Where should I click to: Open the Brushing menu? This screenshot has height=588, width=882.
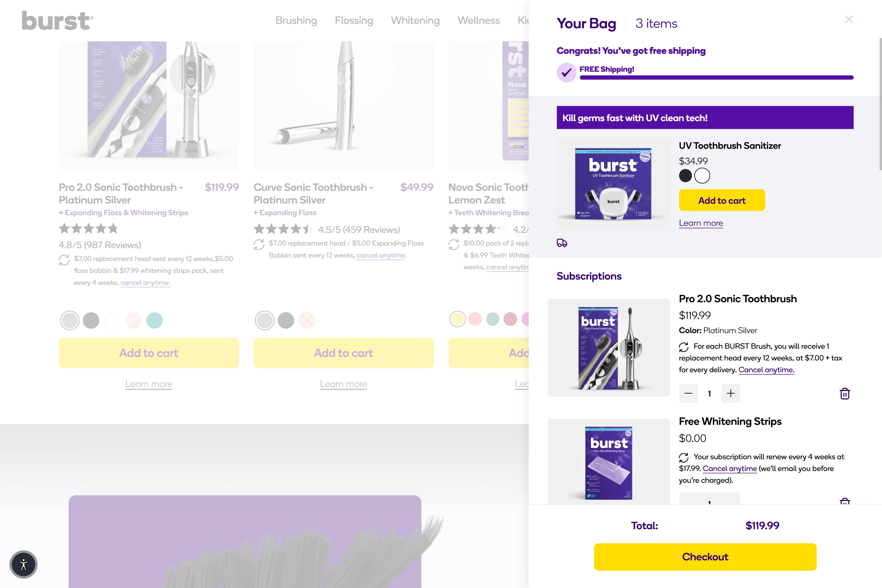296,21
